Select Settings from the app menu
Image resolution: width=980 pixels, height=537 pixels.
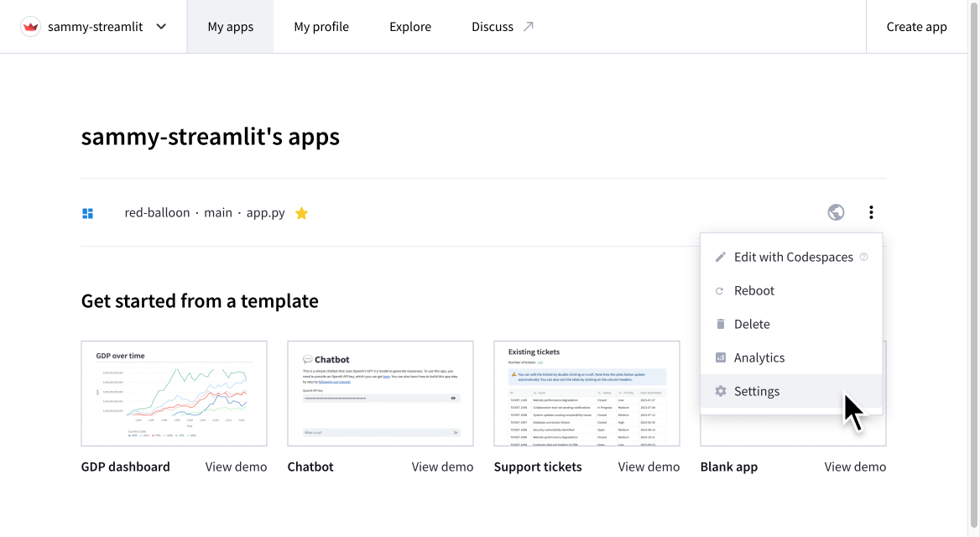(x=757, y=391)
